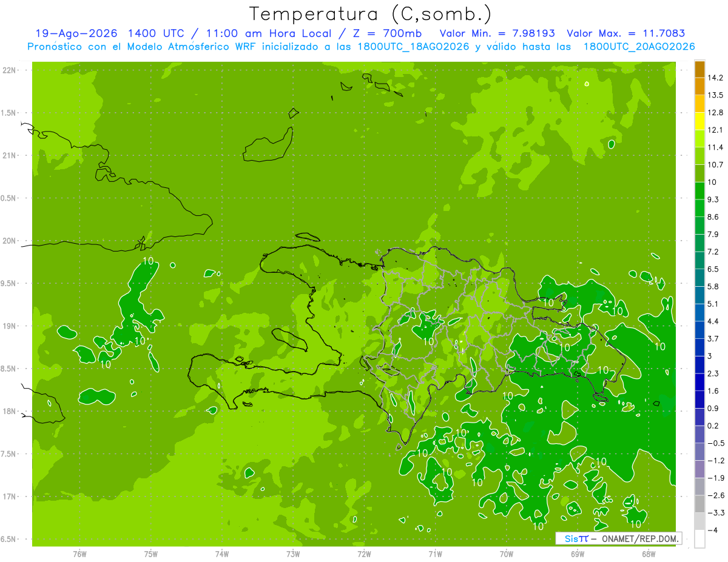Click the "68W" longitude label
The image size is (728, 562).
coord(649,554)
